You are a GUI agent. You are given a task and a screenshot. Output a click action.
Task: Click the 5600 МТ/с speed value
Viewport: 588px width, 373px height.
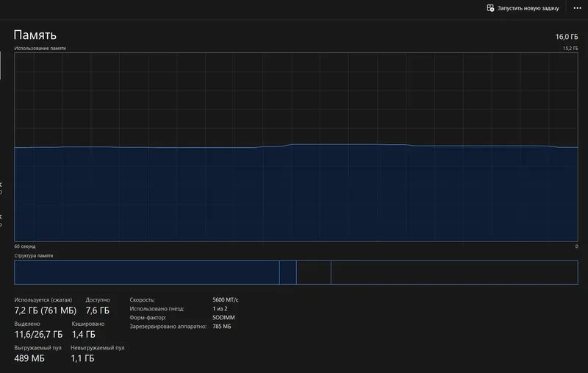tap(226, 300)
